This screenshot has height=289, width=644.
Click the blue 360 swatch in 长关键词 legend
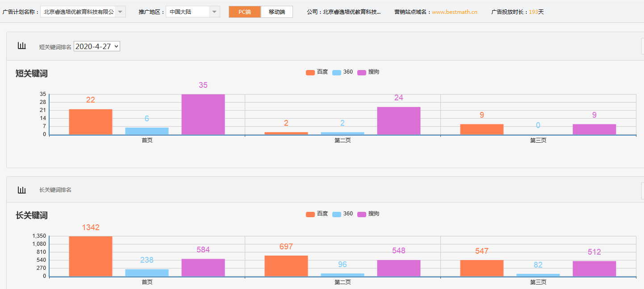pos(337,214)
